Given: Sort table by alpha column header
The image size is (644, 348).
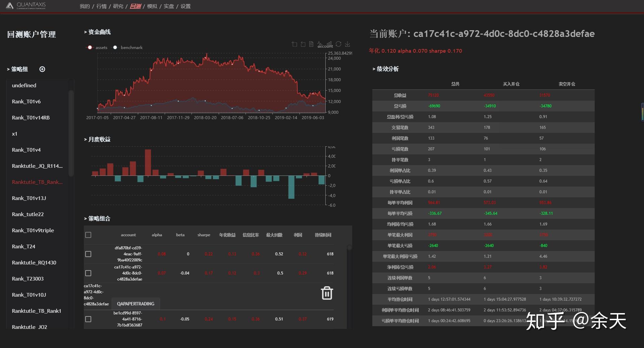Looking at the screenshot, I should click(157, 235).
